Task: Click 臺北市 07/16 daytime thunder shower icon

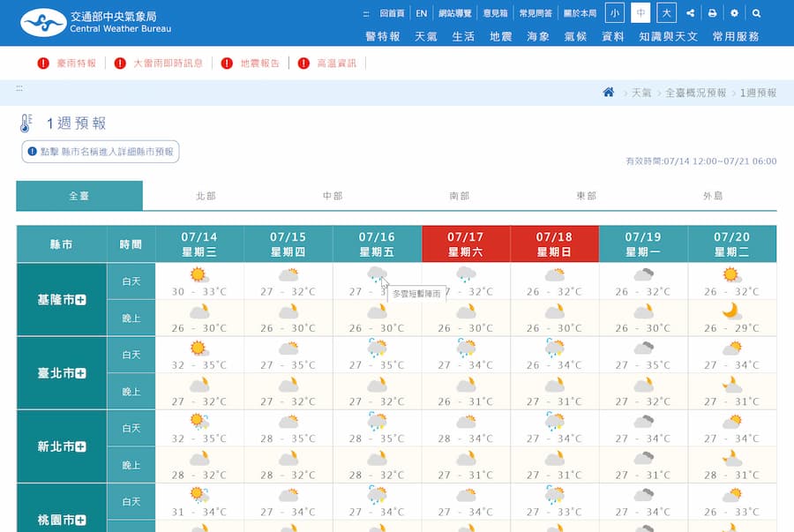Action: point(377,348)
